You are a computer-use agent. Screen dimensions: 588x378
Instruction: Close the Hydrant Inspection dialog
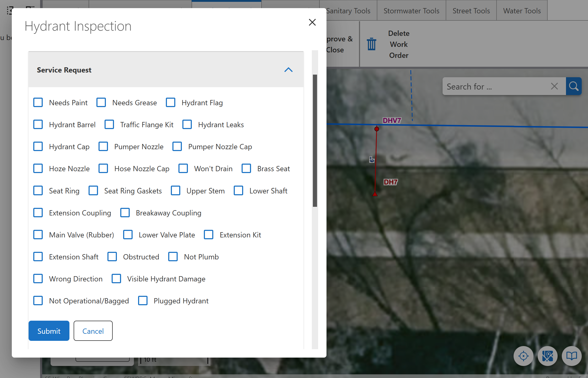click(312, 22)
